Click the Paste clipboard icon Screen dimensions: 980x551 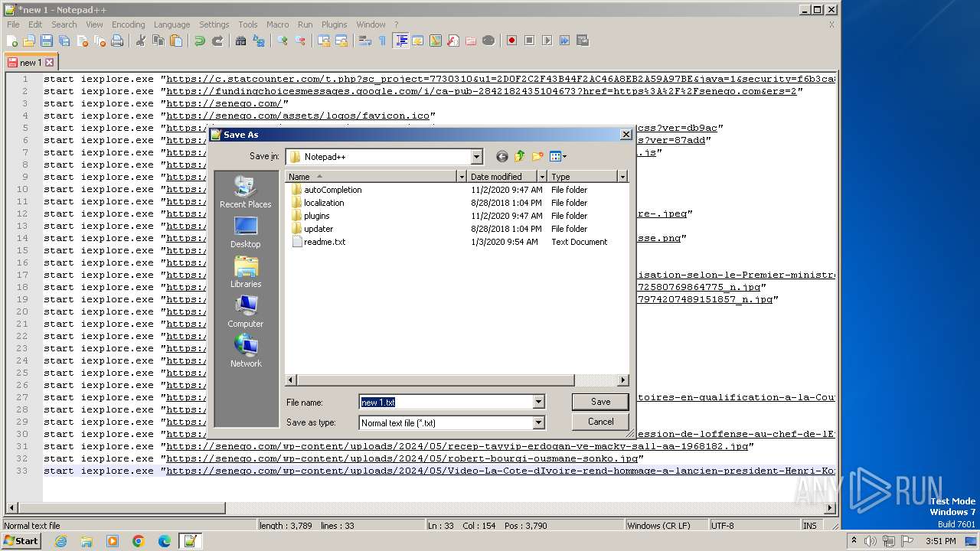click(x=175, y=41)
